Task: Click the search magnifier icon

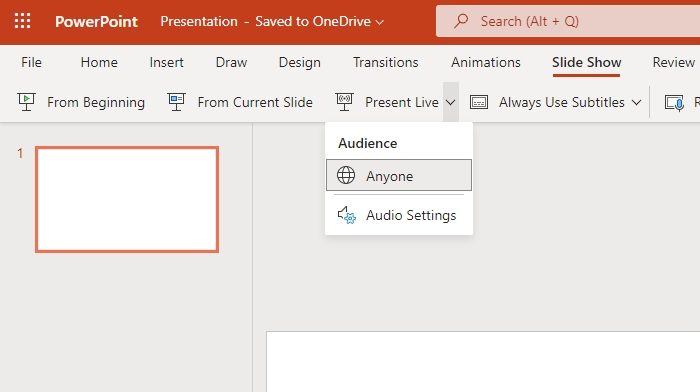Action: pyautogui.click(x=461, y=21)
